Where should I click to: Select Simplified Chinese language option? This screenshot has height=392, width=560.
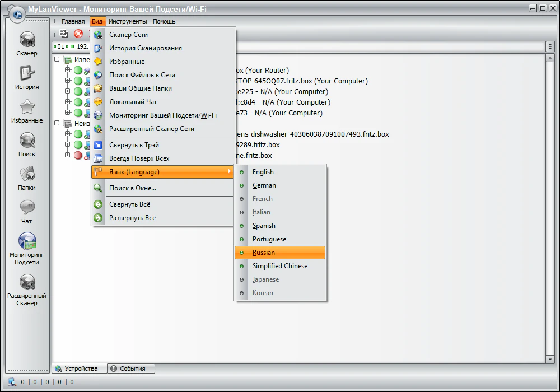[279, 266]
